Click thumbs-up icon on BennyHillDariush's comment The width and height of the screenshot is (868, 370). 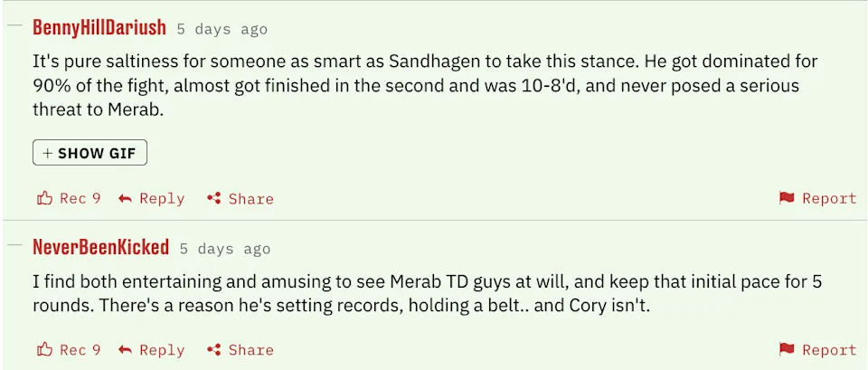point(44,198)
